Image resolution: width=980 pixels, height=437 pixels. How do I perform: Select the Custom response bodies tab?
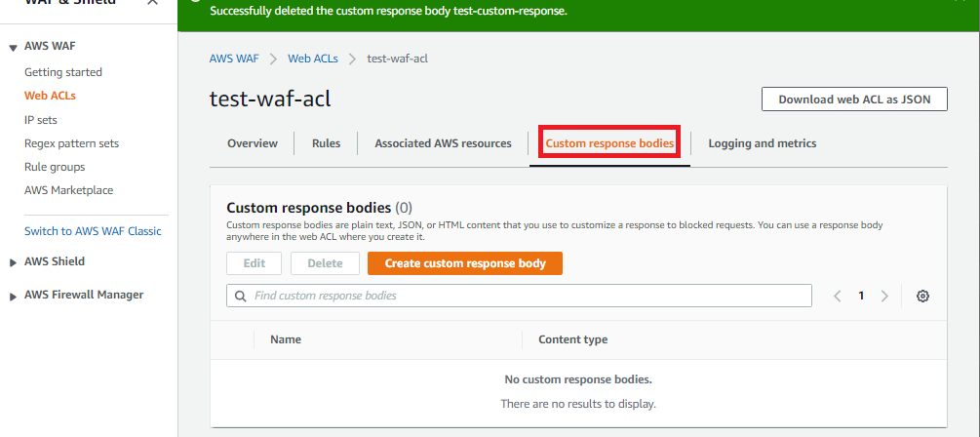point(609,143)
